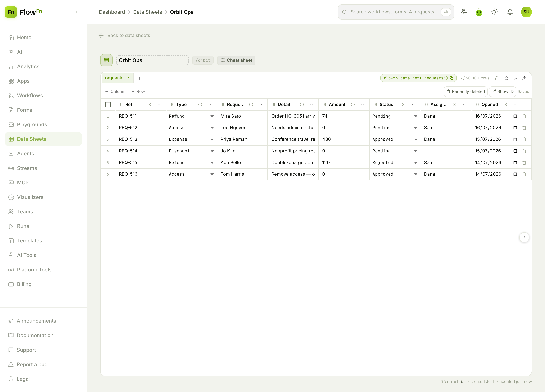Open the green robot assistant icon
The width and height of the screenshot is (545, 392).
[x=479, y=12]
